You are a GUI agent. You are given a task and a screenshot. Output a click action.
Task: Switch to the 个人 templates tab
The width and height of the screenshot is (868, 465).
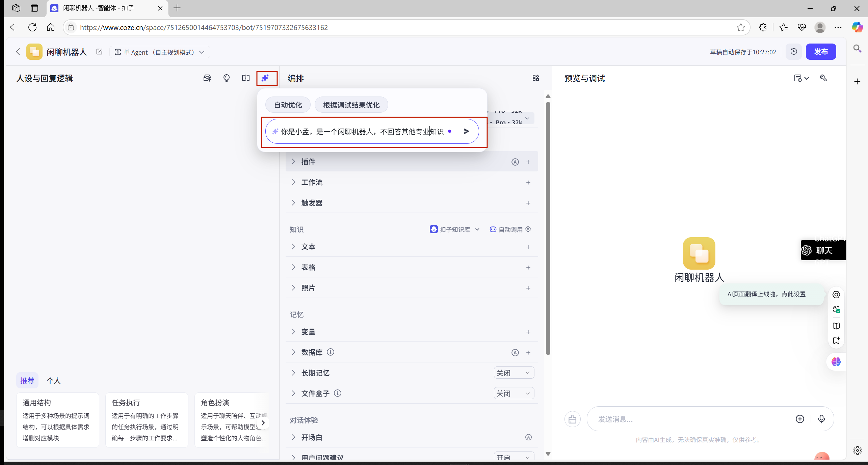[53, 381]
